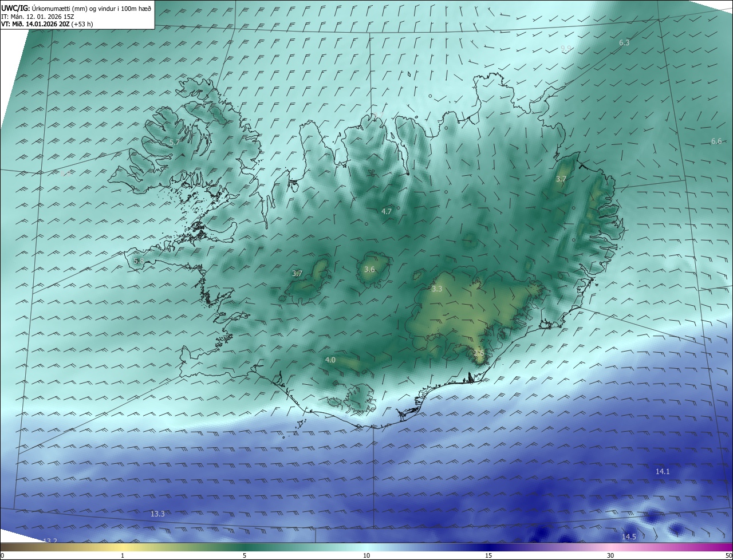
Task: Click the 1 tick on the colour scale
Action: 123,555
